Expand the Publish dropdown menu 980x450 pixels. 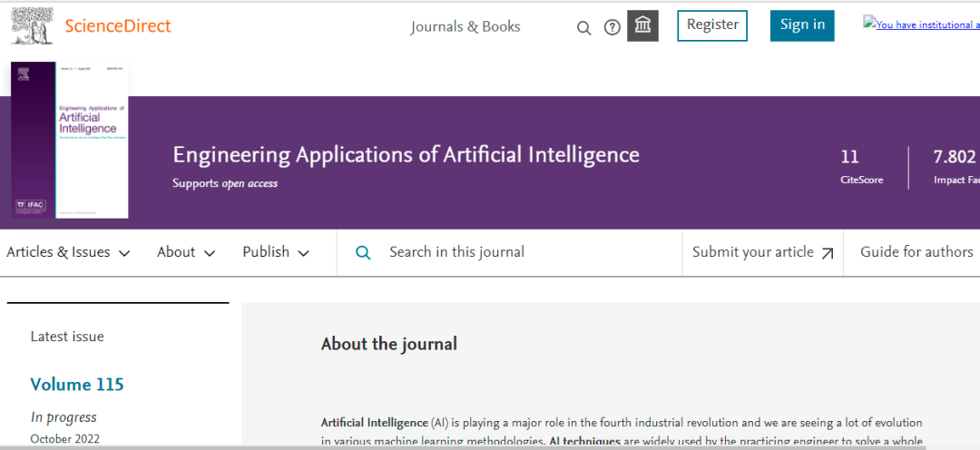276,252
